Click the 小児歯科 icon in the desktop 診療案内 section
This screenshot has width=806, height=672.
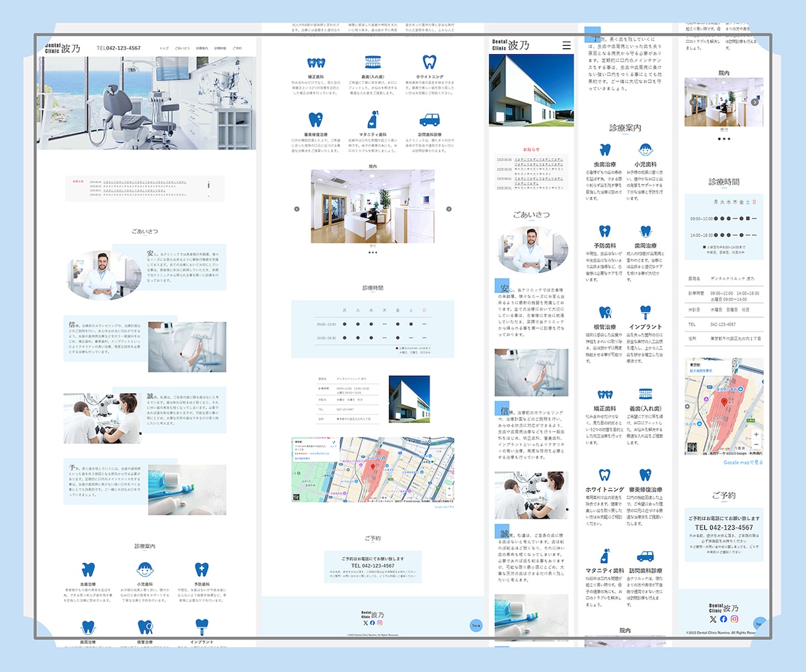(x=145, y=570)
